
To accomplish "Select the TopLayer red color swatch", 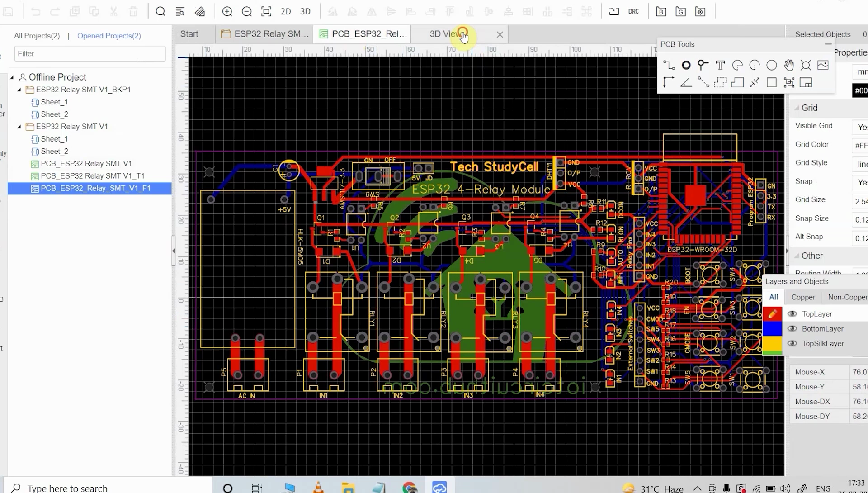I will click(x=773, y=313).
